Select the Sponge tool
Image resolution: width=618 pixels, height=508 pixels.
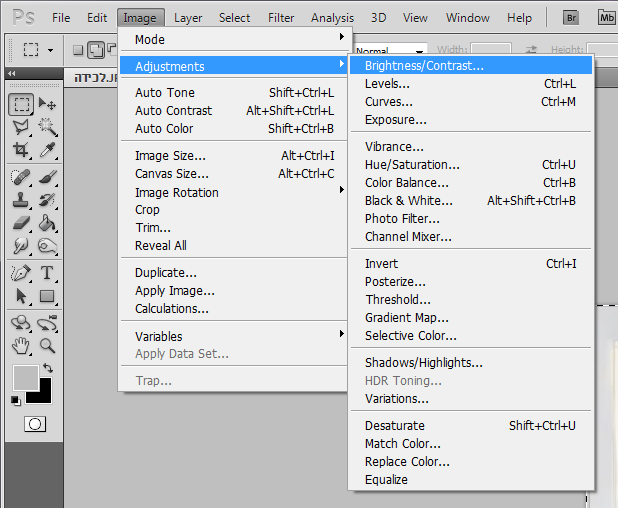[x=47, y=246]
